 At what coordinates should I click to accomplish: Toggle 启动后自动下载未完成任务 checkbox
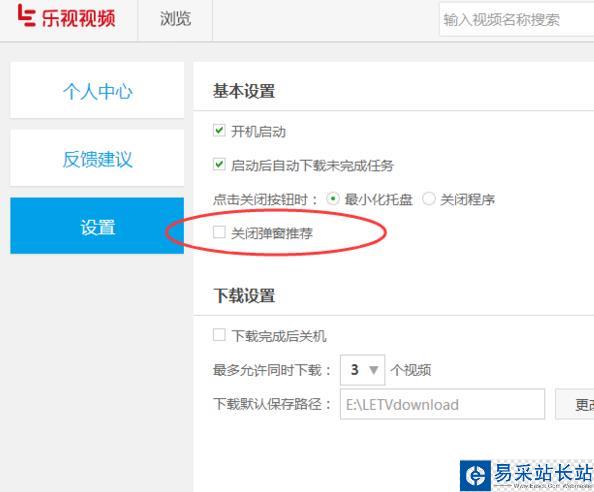click(x=219, y=164)
